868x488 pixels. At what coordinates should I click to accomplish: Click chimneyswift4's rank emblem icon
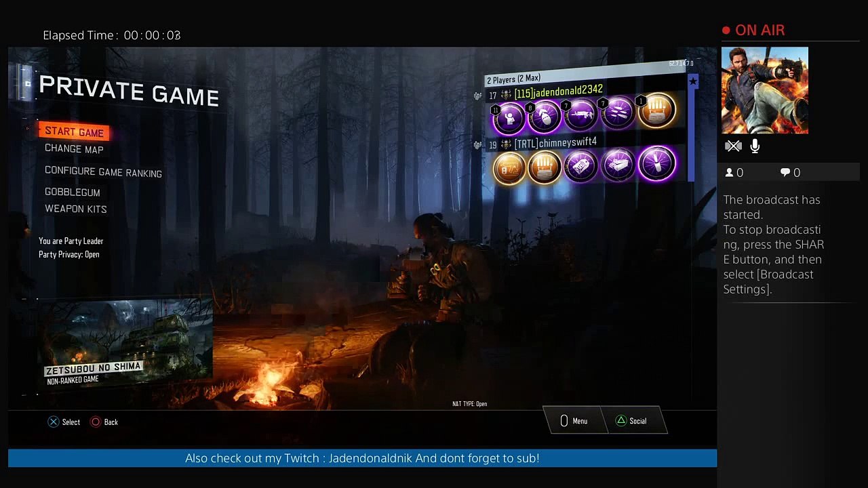click(506, 144)
